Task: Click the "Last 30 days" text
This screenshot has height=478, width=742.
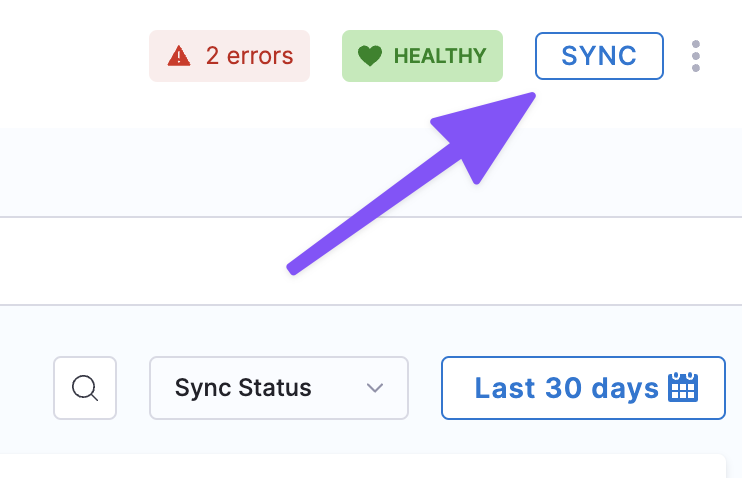Action: tap(566, 387)
